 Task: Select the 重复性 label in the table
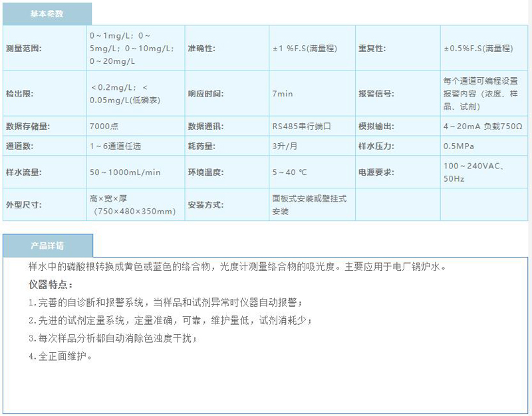[x=372, y=49]
